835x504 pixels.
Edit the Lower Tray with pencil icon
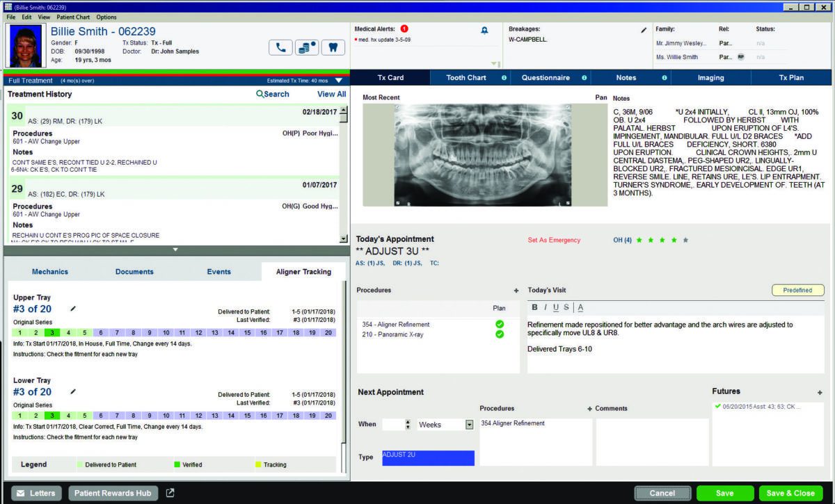tap(73, 391)
